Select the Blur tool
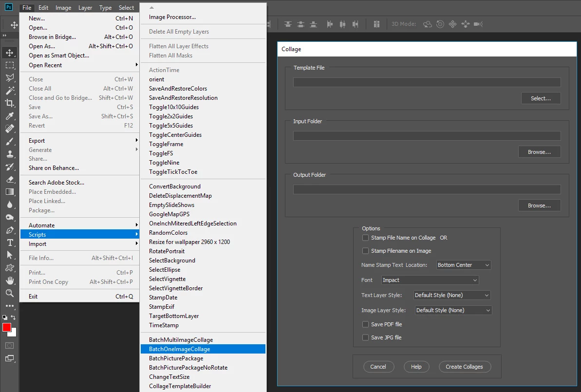The height and width of the screenshot is (392, 581). pos(10,205)
